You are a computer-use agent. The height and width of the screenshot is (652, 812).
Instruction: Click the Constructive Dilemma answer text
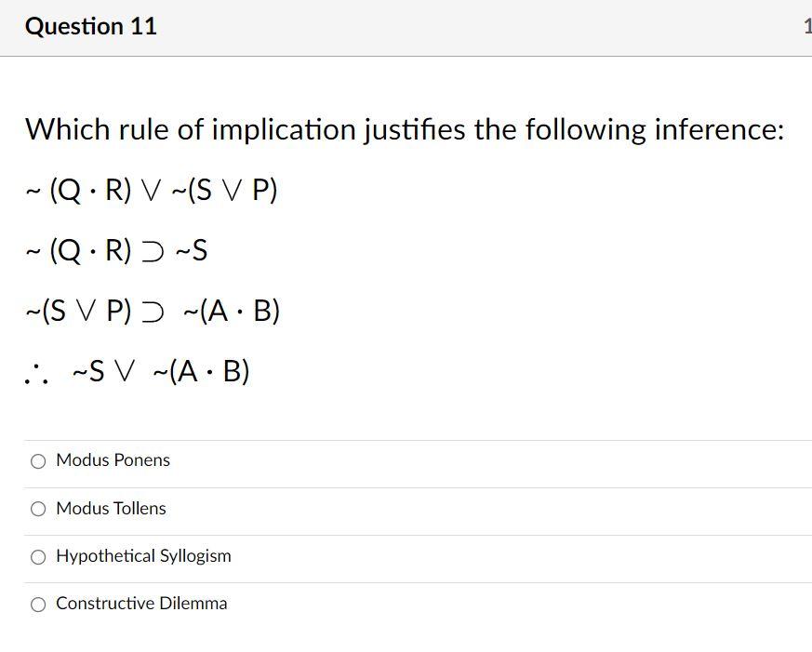140,603
